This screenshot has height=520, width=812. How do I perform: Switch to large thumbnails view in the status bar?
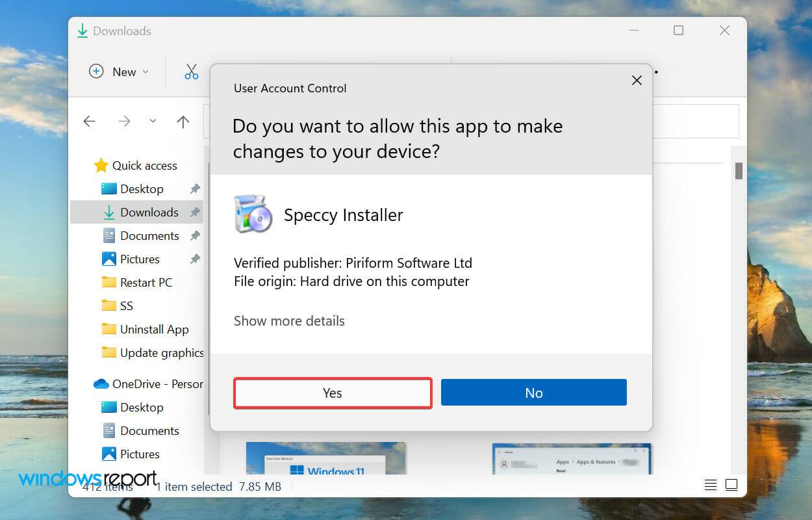[731, 484]
